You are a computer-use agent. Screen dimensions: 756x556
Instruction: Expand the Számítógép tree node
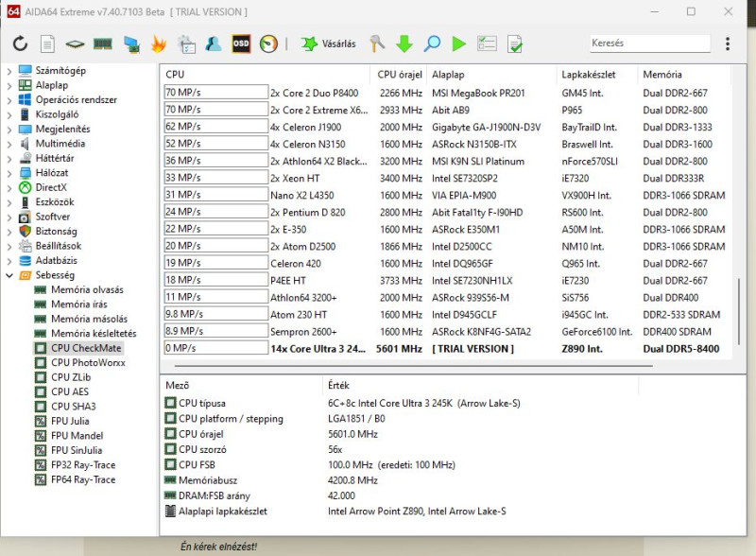9,71
